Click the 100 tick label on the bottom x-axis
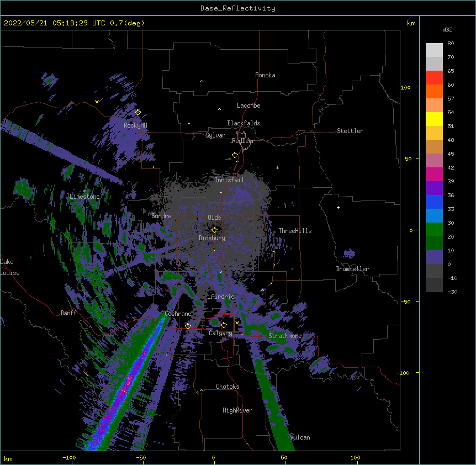Viewport: 476px width, 465px height. pyautogui.click(x=355, y=457)
